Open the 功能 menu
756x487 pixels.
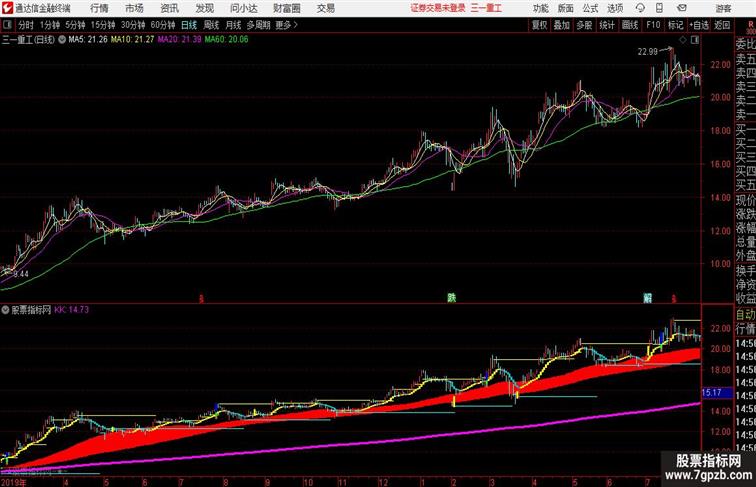tap(540, 8)
